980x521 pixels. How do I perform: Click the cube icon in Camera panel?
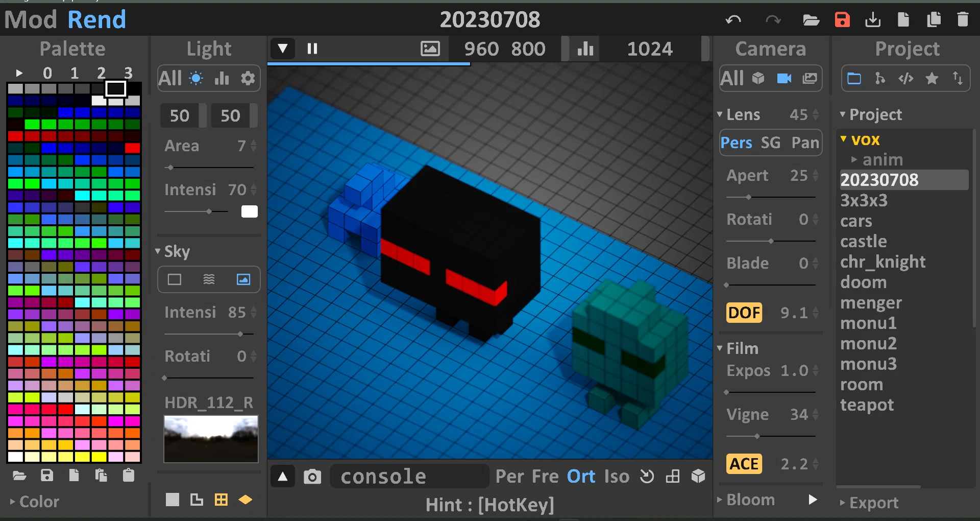tap(758, 78)
